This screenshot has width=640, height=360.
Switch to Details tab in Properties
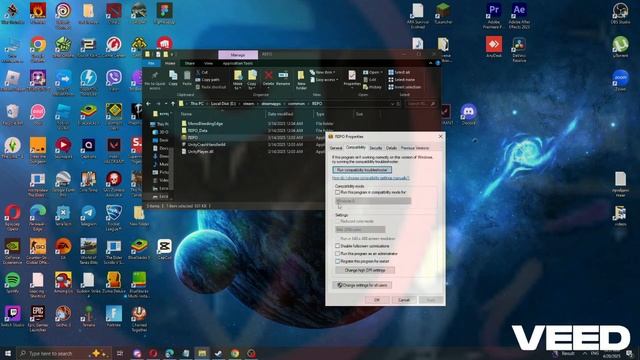point(391,148)
